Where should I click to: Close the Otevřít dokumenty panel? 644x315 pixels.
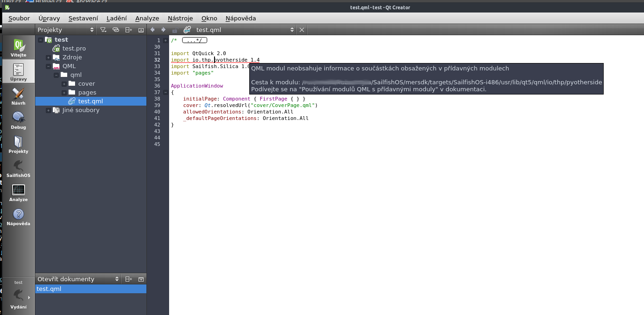coord(141,279)
